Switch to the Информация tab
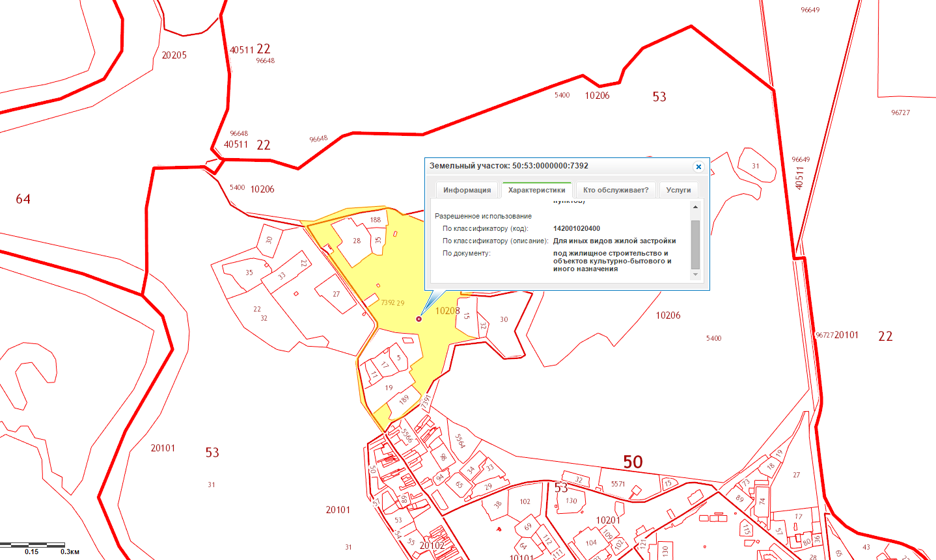Screen dimensions: 936x560 467,190
